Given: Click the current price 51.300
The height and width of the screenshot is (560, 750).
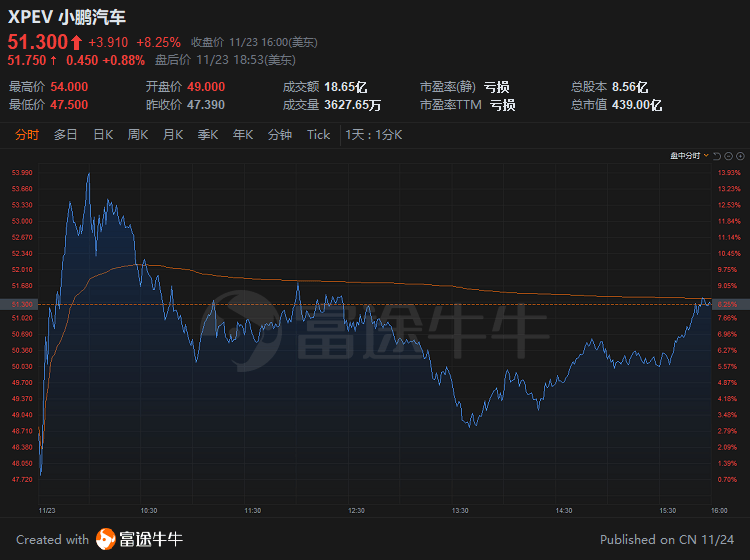Looking at the screenshot, I should [38, 42].
